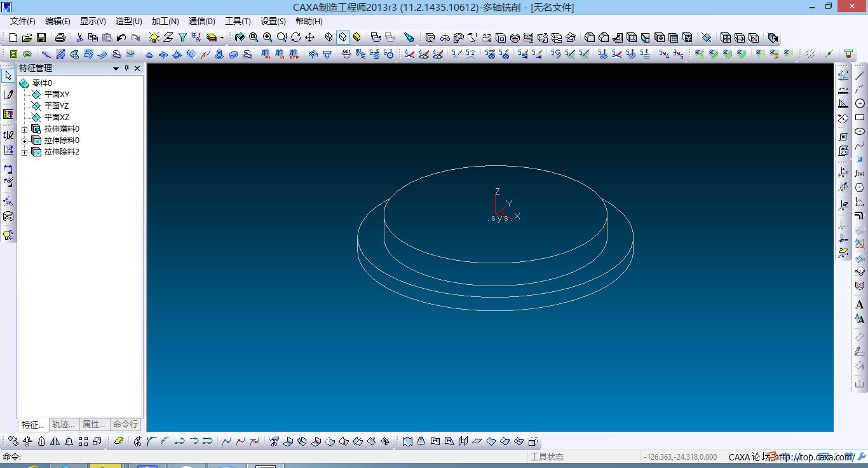Click the circle drawing tool icon

(860, 103)
